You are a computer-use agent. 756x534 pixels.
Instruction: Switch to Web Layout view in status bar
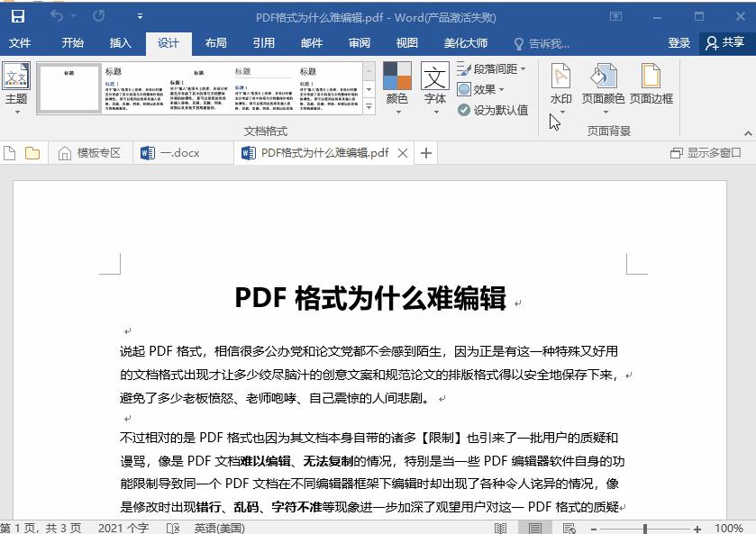pos(569,528)
